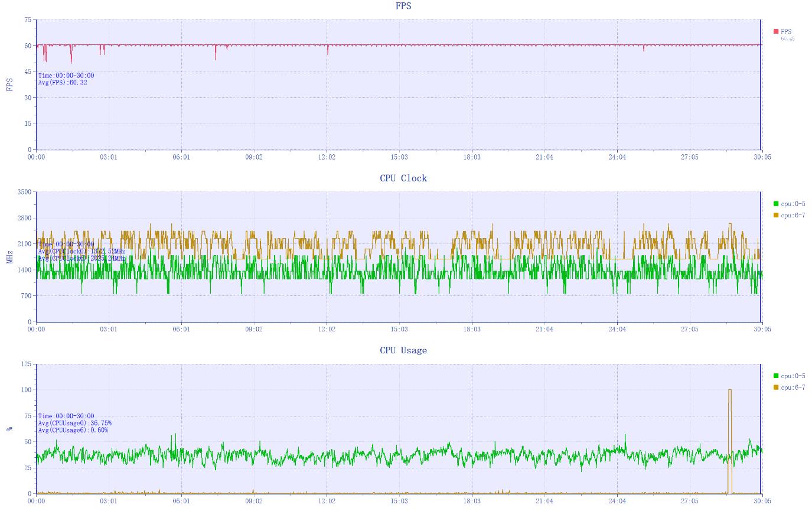
Task: Click the gold cpu:6-7 swatch in CPU Usage legend
Action: coord(776,388)
